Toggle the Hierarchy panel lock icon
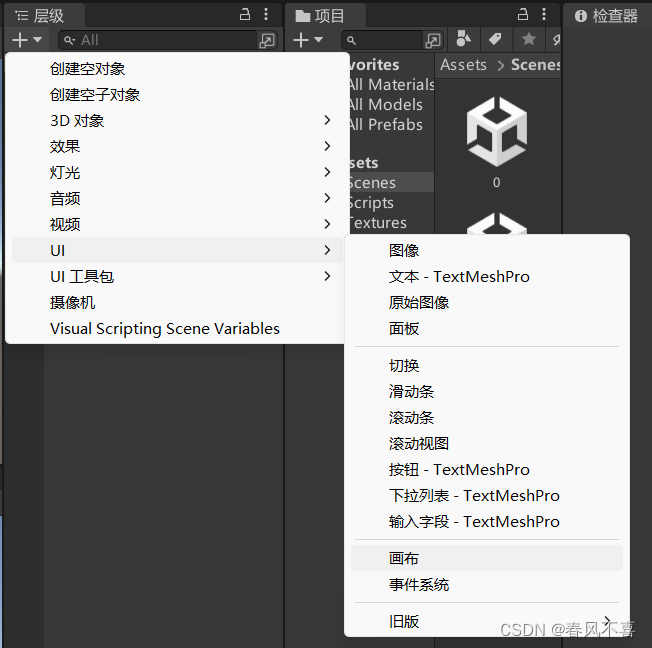The image size is (652, 648). (x=245, y=15)
